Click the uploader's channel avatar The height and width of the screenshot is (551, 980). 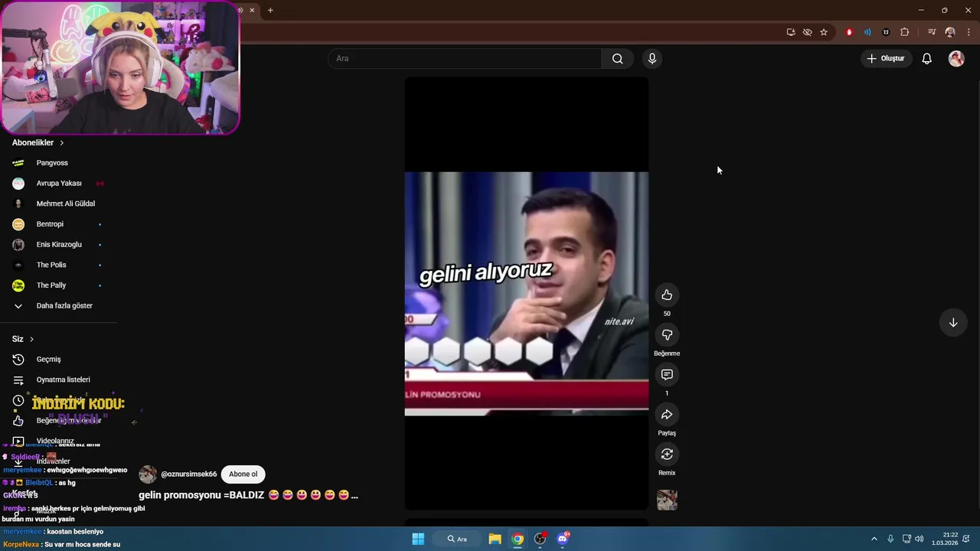(148, 474)
